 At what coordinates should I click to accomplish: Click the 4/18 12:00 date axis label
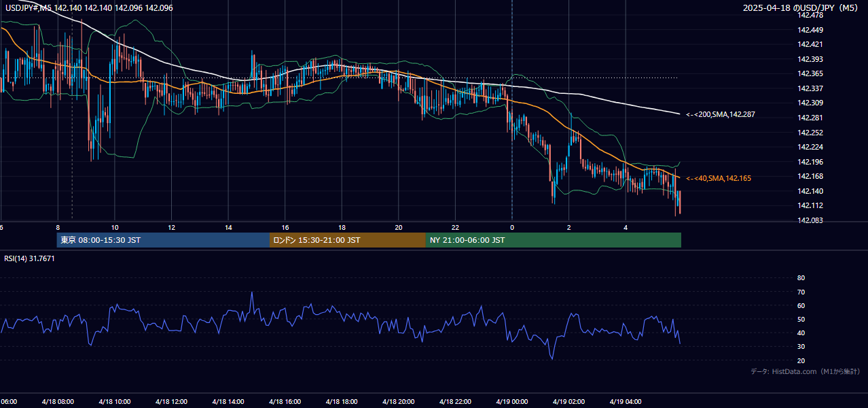pos(171,401)
